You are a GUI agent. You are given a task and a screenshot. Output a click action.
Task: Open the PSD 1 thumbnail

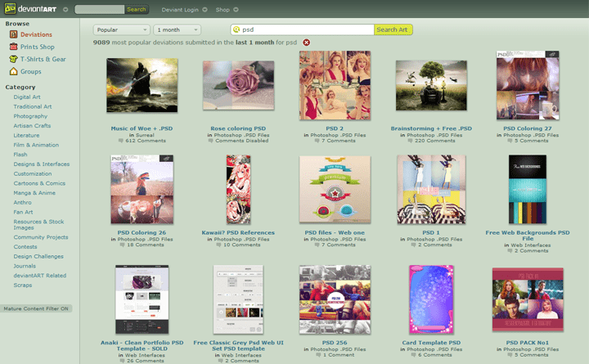pyautogui.click(x=431, y=189)
